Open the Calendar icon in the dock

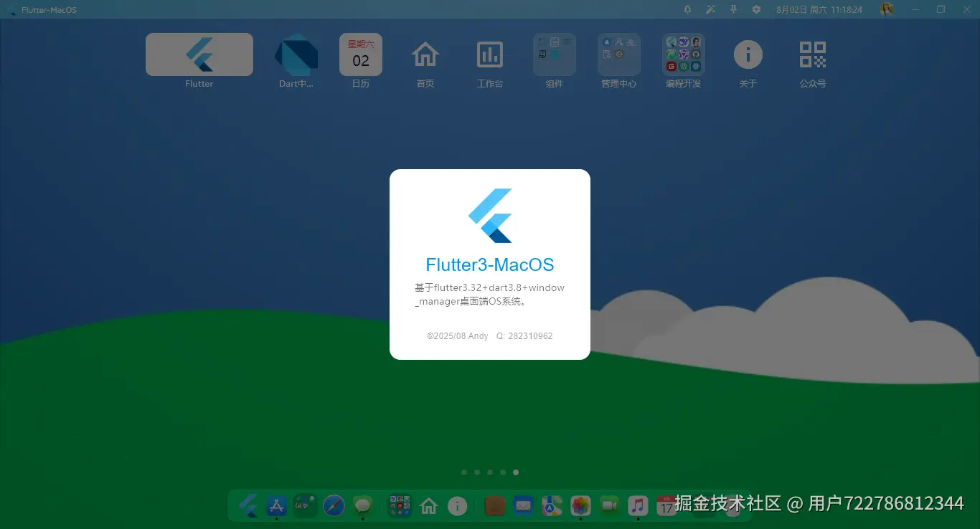pos(666,506)
